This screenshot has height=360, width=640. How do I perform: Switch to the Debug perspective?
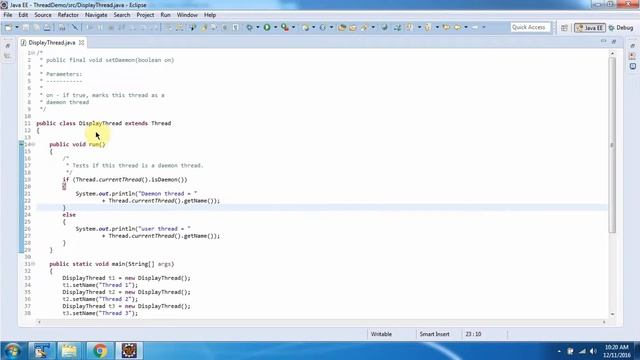(620, 28)
